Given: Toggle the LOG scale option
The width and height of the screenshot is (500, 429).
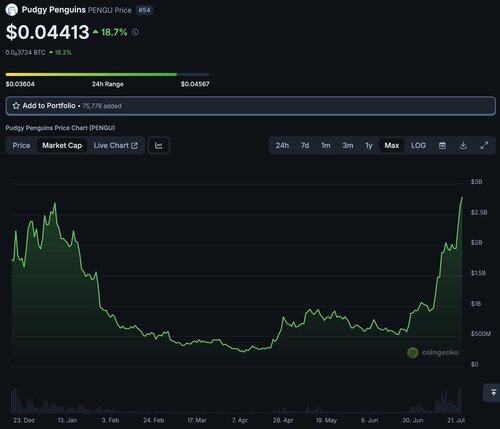Looking at the screenshot, I should pos(418,146).
